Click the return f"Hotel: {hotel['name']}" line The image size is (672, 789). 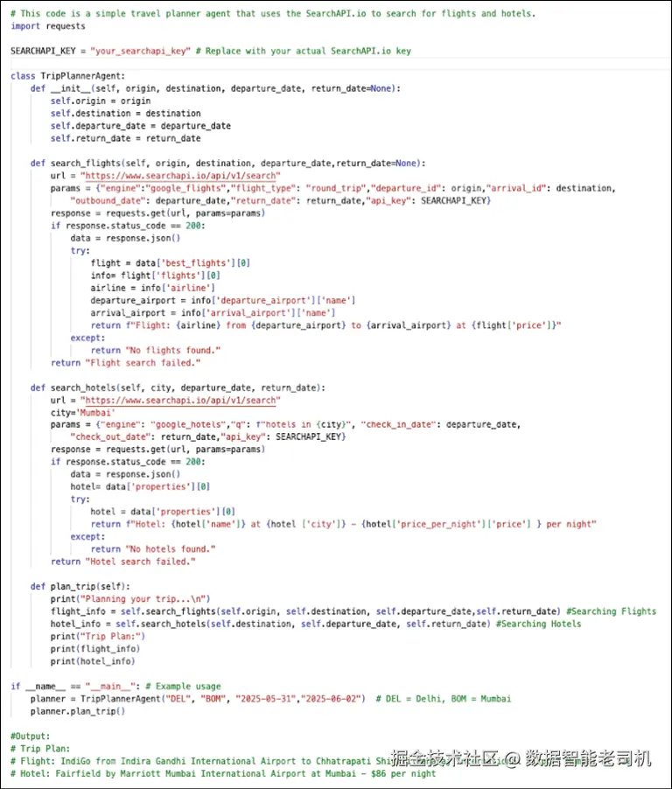(343, 524)
